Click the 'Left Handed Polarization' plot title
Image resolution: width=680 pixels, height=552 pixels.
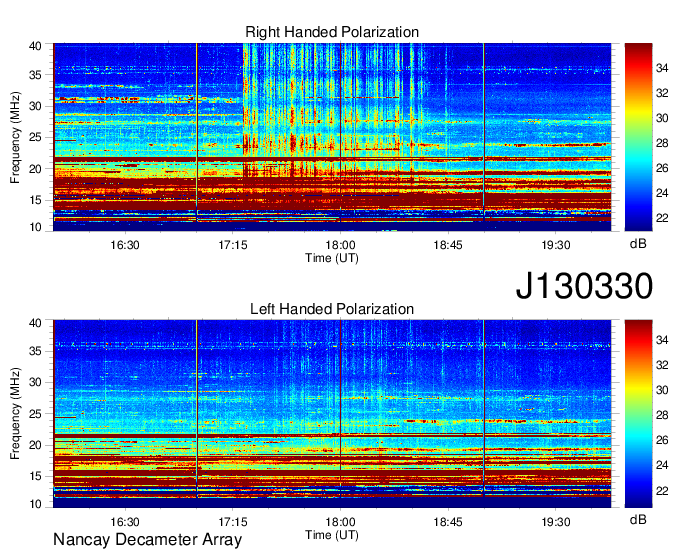pos(332,309)
